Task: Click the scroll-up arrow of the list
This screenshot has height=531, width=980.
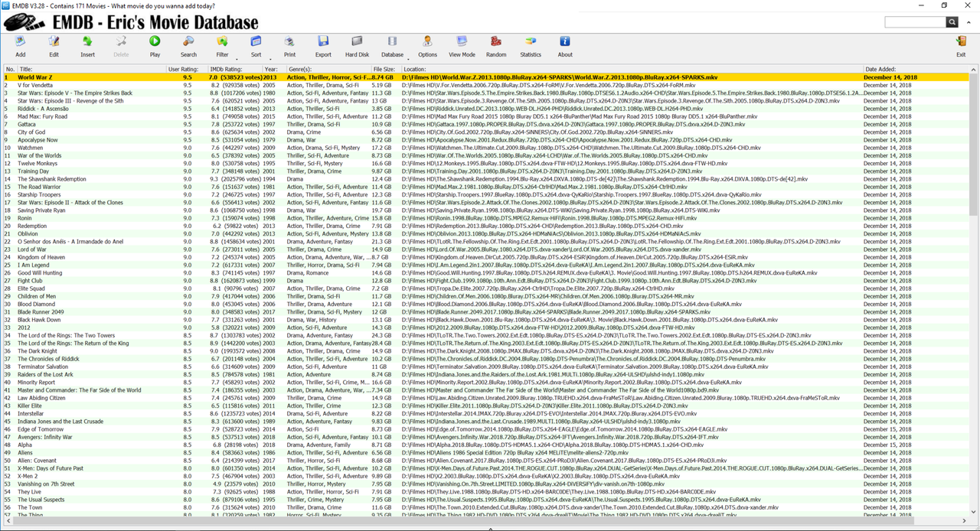Action: 974,70
